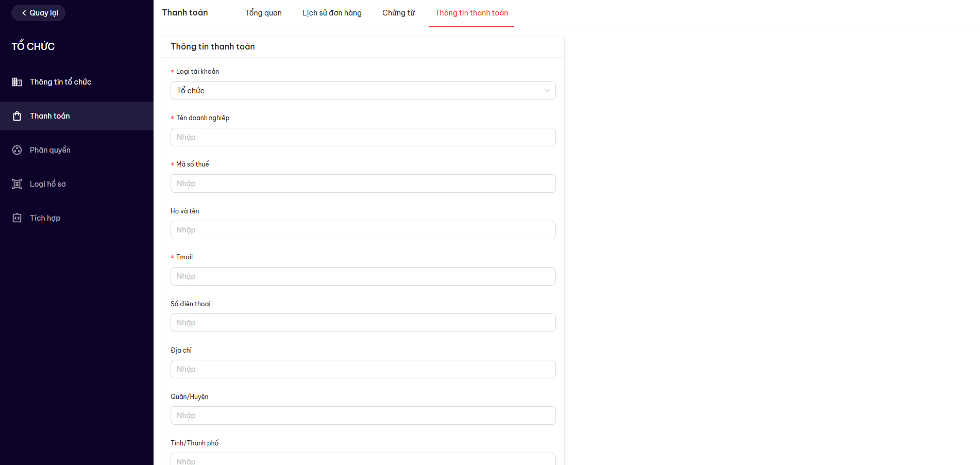This screenshot has height=465, width=980.
Task: Focus the Tên doanh nghiệp input field
Action: (363, 137)
